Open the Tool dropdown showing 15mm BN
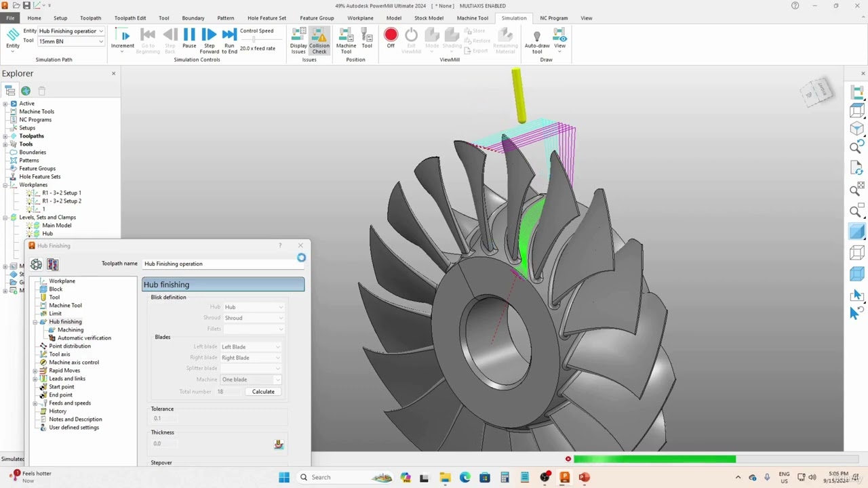This screenshot has height=488, width=868. [71, 41]
